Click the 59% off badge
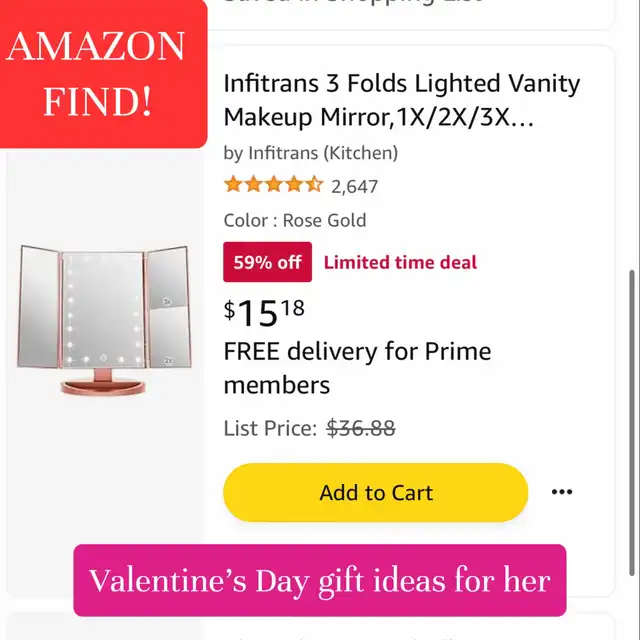Viewport: 640px width, 640px height. tap(267, 262)
